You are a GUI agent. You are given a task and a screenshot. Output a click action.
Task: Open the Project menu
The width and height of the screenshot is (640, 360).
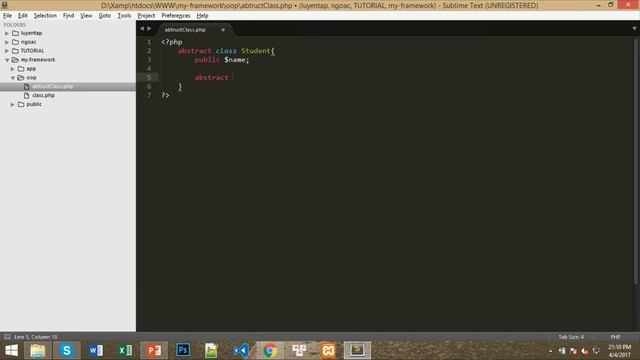coord(146,16)
